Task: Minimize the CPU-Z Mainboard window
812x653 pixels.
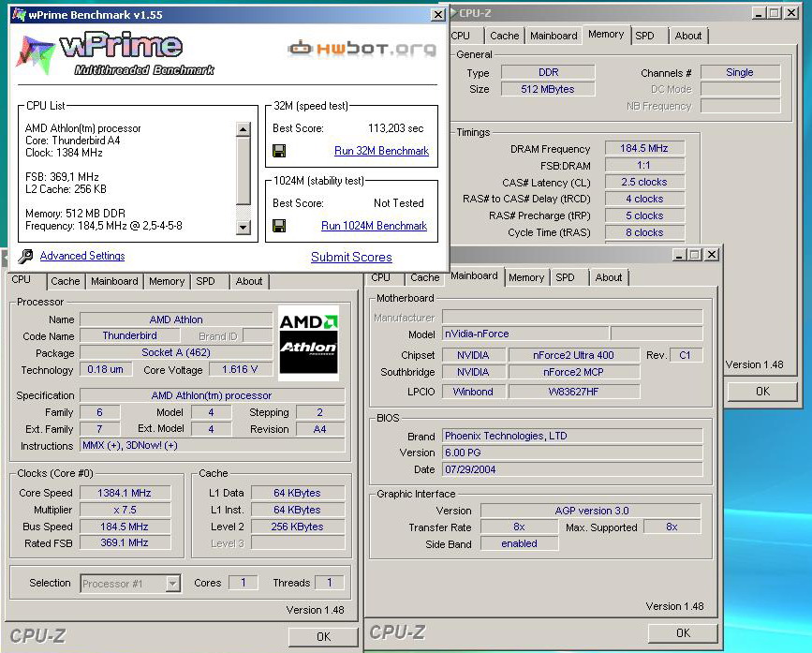Action: [679, 254]
